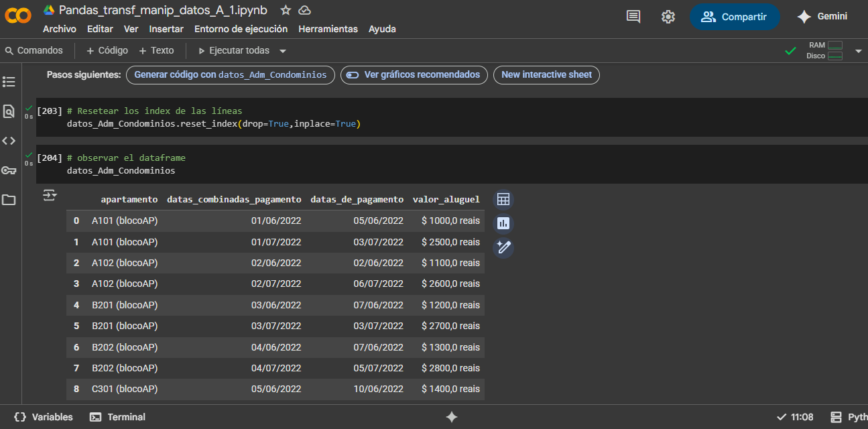Click the $ 2700,0 reais cell

(x=451, y=326)
